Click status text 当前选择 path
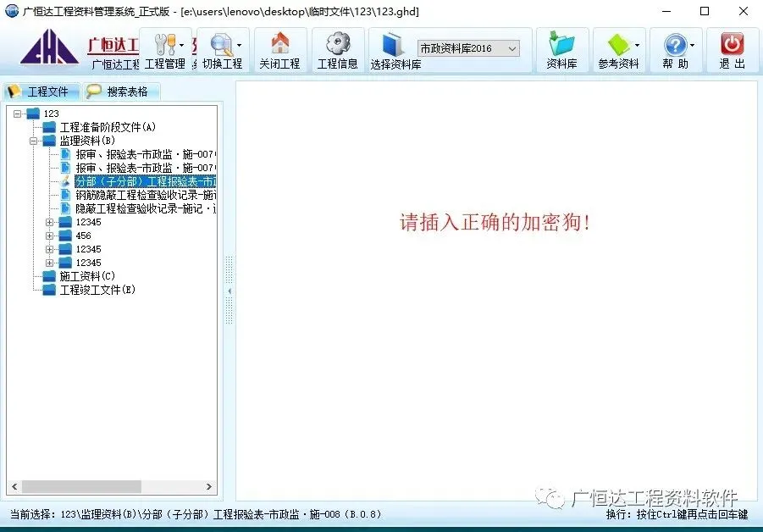 [x=196, y=514]
